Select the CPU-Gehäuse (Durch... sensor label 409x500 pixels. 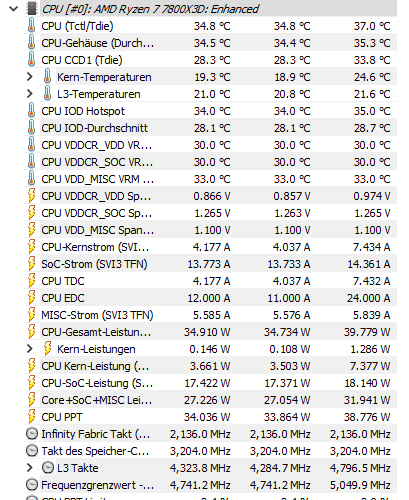98,43
